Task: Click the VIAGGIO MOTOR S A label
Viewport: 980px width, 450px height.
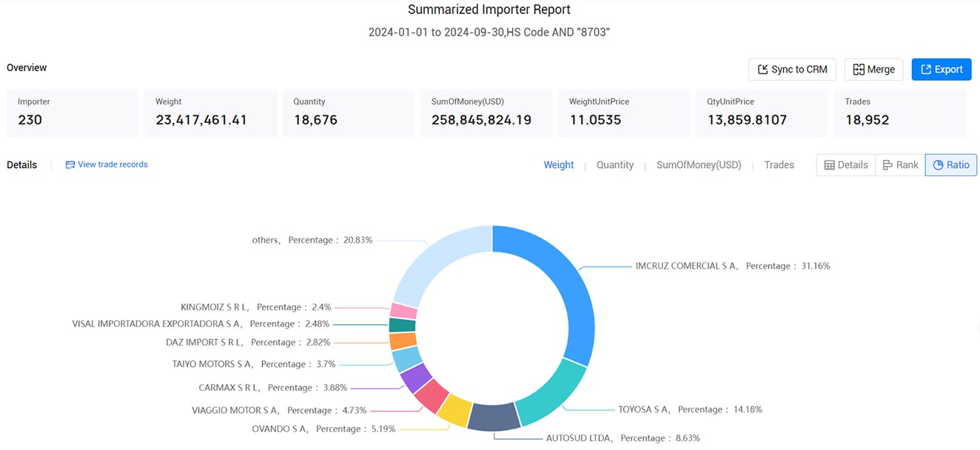Action: coord(279,410)
